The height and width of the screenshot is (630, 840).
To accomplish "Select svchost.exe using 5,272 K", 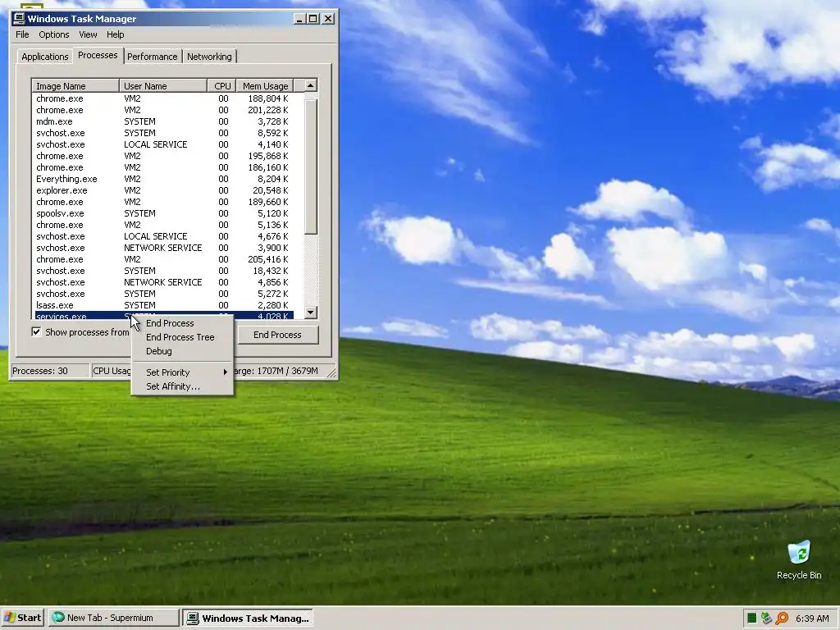I will point(163,294).
